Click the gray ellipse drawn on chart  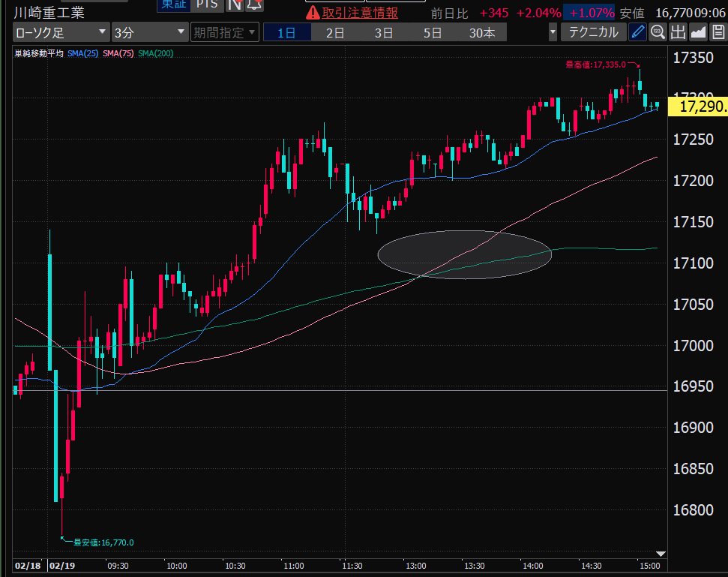tap(464, 254)
